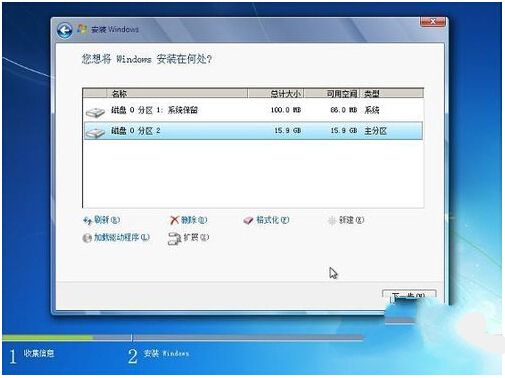Click the 总计大小 column header

[x=276, y=94]
